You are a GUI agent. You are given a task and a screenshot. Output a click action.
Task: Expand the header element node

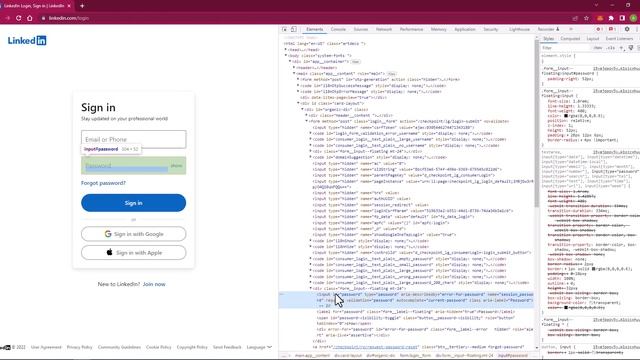tap(294, 68)
